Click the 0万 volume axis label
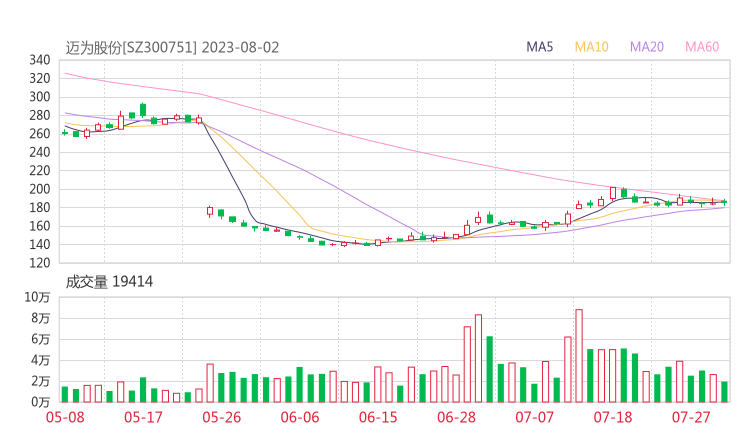The height and width of the screenshot is (440, 740). coord(41,402)
